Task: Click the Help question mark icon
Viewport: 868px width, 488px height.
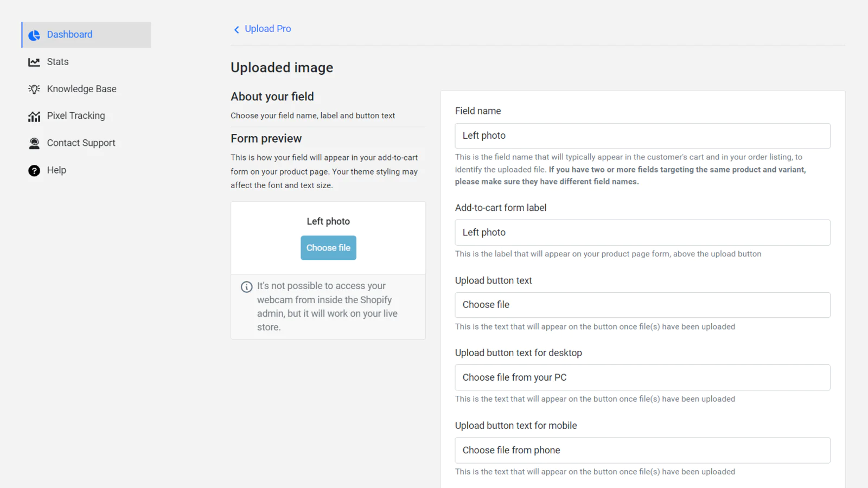Action: [x=34, y=171]
